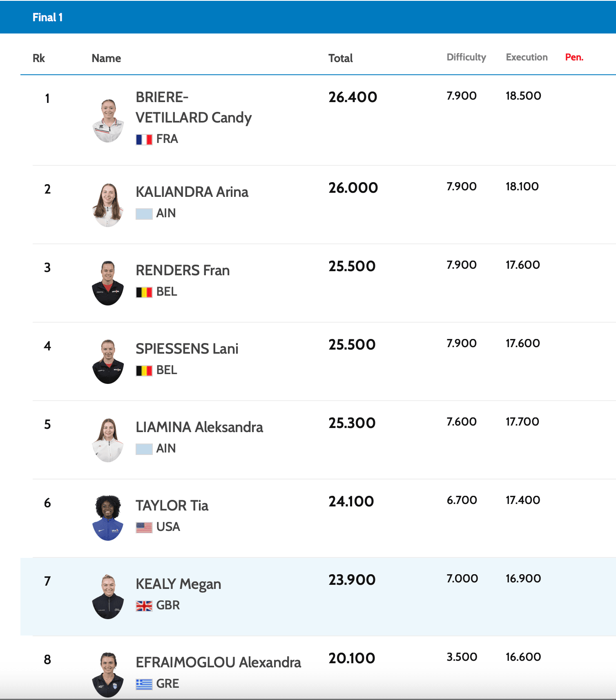
Task: Click the Total column header
Action: pos(340,58)
